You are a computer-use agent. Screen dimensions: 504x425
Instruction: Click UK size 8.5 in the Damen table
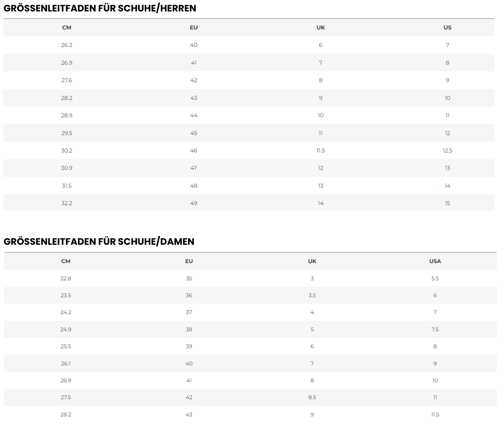click(312, 397)
